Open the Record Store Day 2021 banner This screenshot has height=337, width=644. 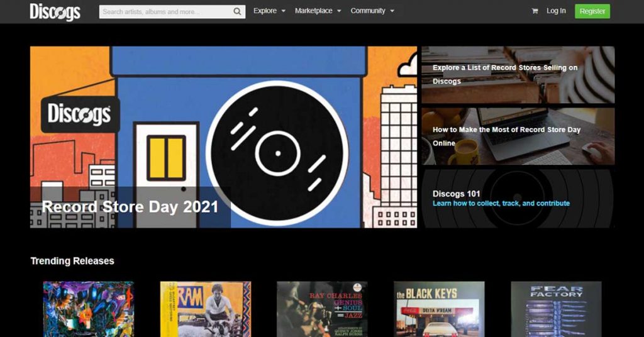(x=130, y=207)
